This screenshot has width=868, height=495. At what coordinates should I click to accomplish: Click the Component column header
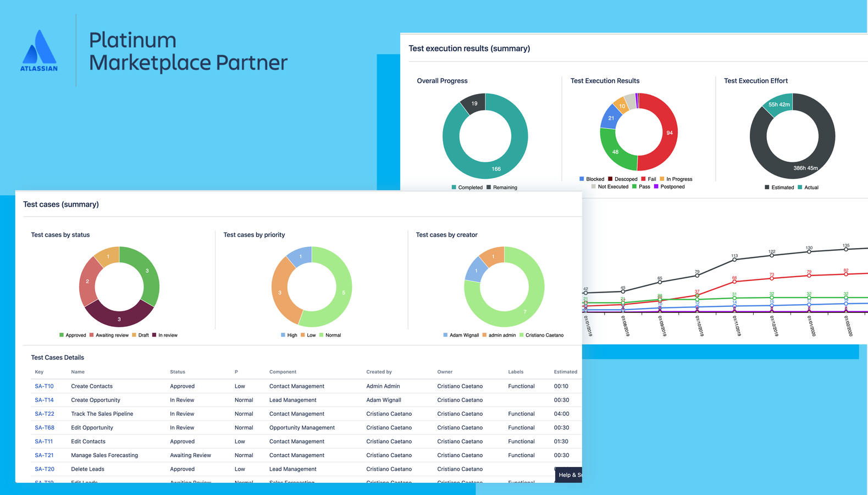click(283, 372)
